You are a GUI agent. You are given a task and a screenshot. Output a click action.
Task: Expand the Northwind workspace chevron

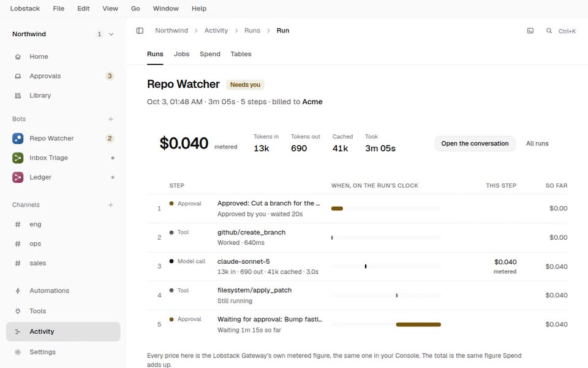[111, 34]
